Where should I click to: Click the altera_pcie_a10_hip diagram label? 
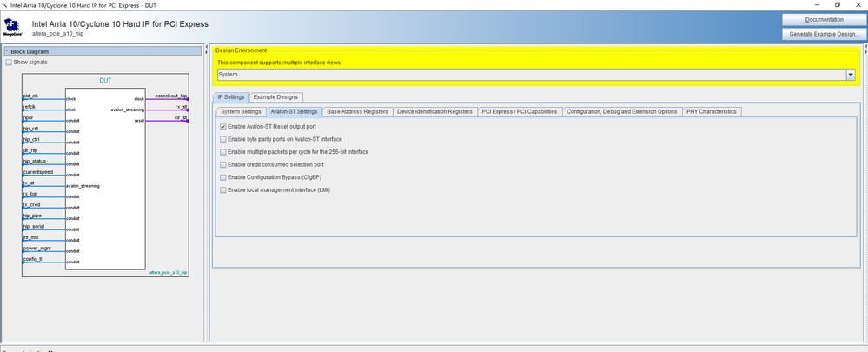tap(169, 273)
